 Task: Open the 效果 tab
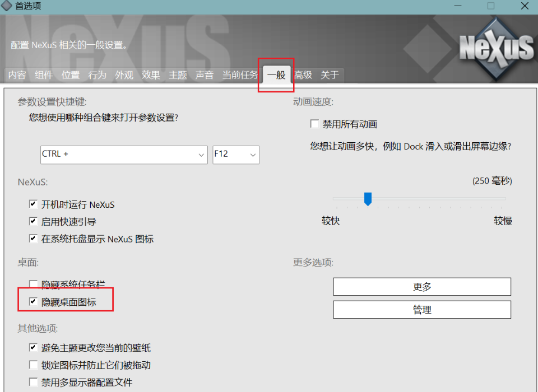[x=151, y=74]
